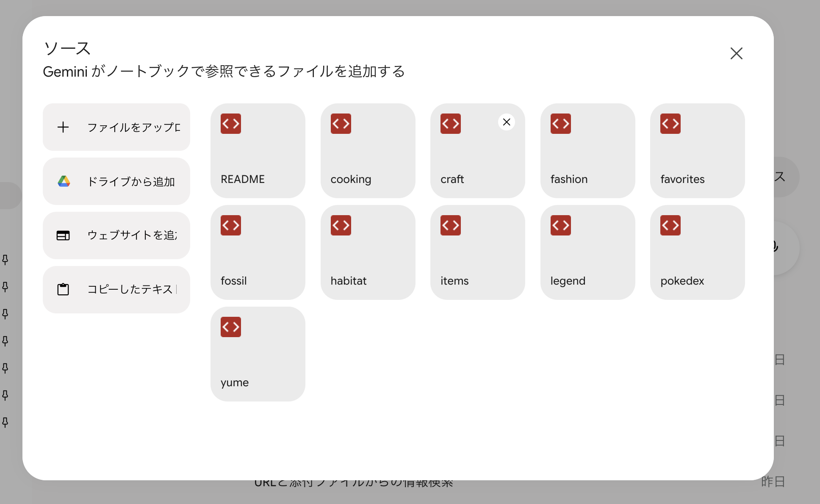
Task: Click the ファイルをアップロード button
Action: (116, 127)
